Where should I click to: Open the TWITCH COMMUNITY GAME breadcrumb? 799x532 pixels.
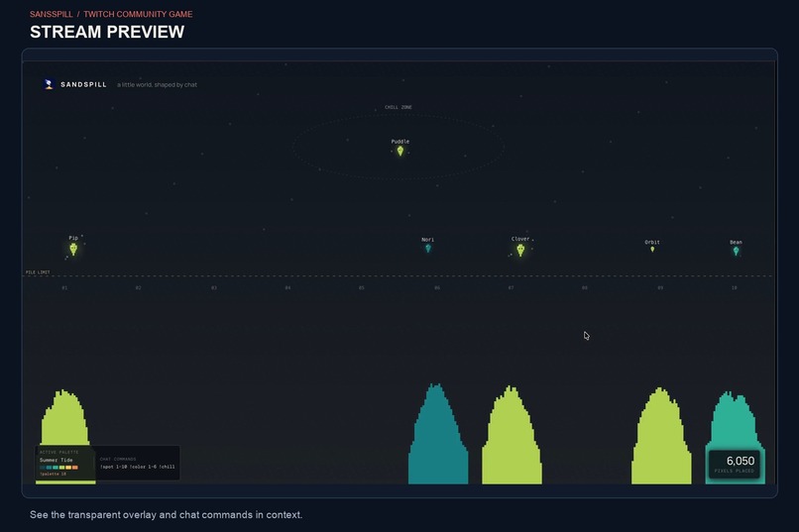(138, 14)
